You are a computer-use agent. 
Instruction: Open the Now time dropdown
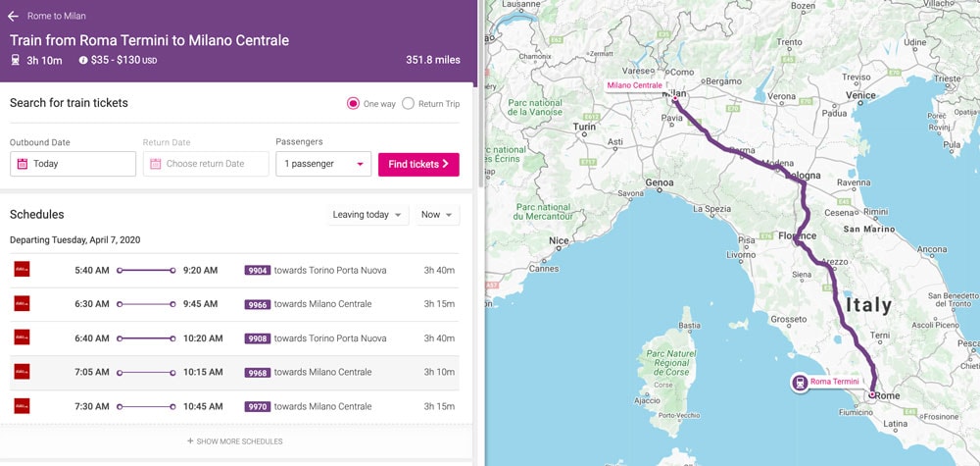point(437,215)
